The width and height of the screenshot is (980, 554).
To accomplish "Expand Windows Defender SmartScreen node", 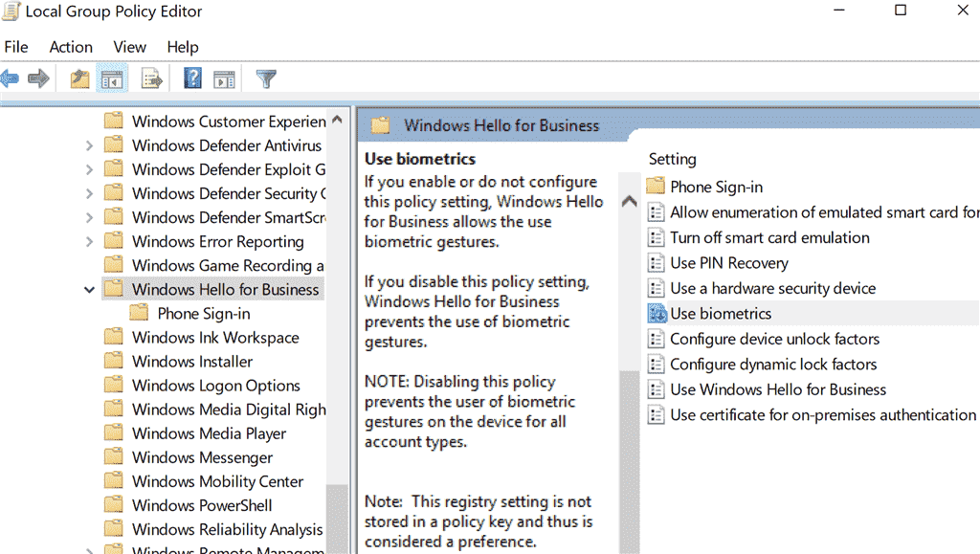I will 89,217.
